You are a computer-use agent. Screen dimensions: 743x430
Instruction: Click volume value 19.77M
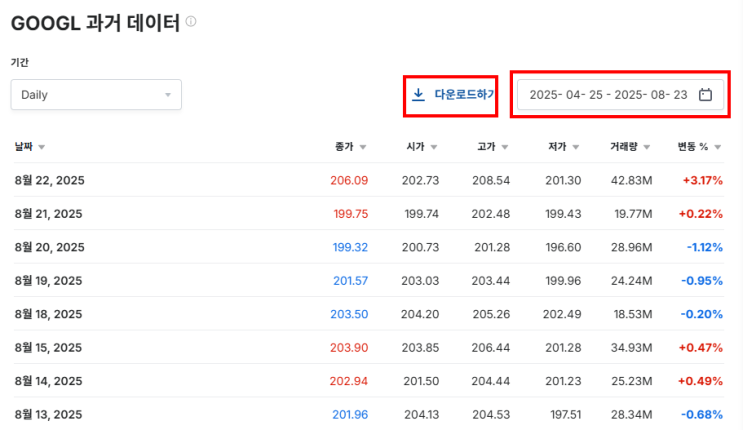[x=634, y=214]
